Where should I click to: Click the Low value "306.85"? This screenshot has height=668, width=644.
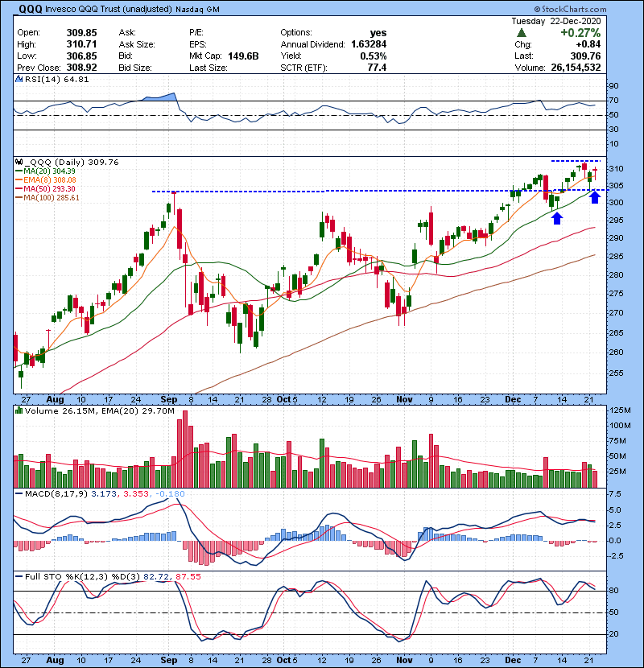(81, 56)
